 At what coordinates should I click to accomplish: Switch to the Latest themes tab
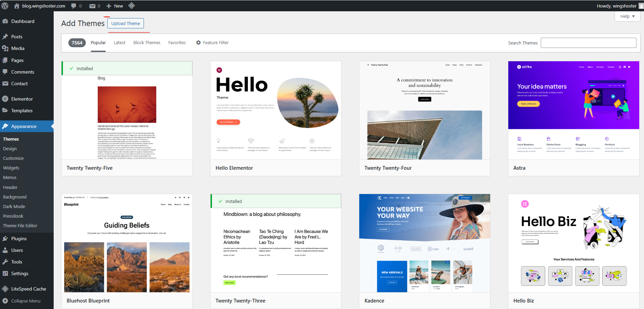(119, 42)
